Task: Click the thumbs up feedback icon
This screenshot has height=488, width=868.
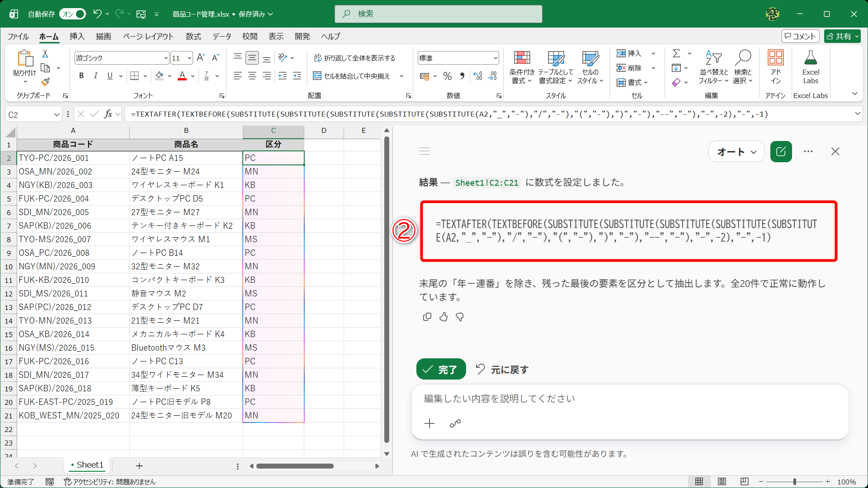Action: tap(443, 317)
